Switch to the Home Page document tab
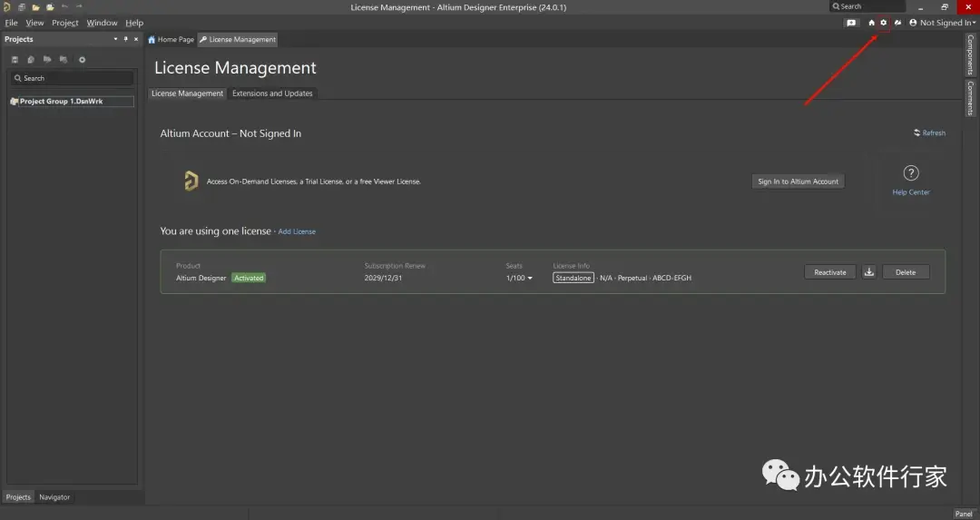 pyautogui.click(x=171, y=39)
